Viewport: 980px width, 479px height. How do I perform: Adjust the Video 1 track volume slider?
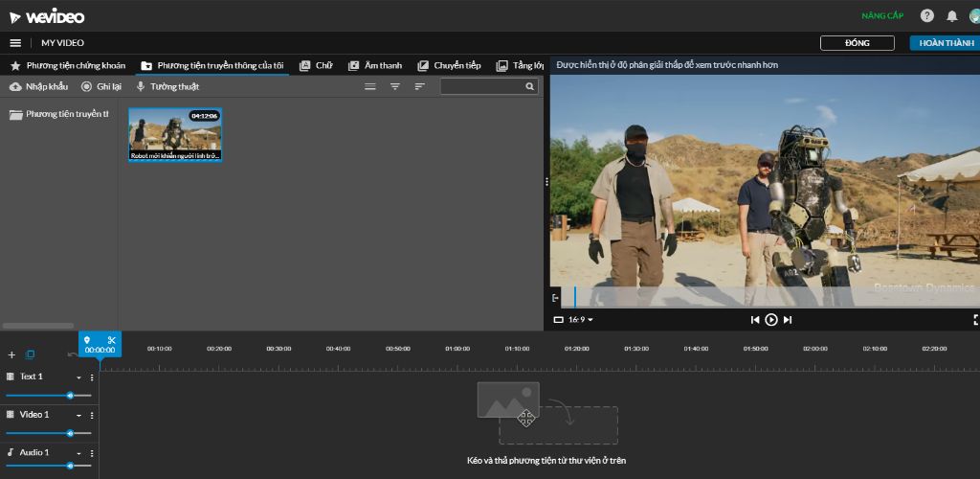[x=49, y=433]
